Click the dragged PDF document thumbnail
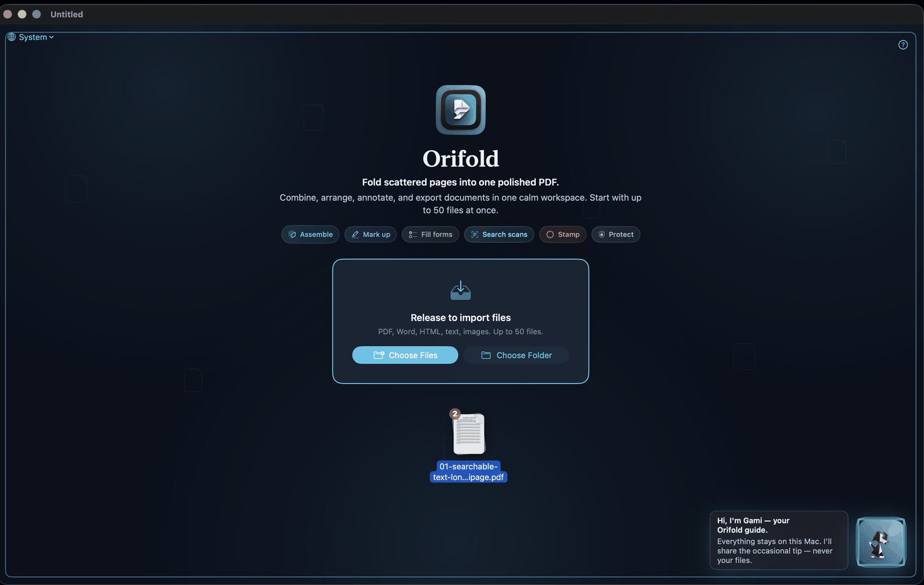Image resolution: width=924 pixels, height=585 pixels. [469, 434]
